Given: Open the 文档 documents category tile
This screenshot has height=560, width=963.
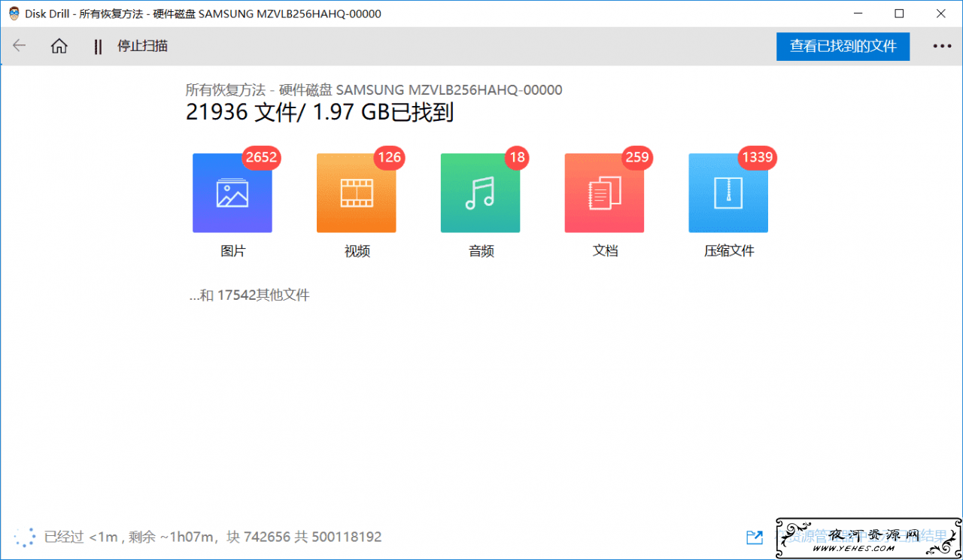Looking at the screenshot, I should tap(605, 193).
